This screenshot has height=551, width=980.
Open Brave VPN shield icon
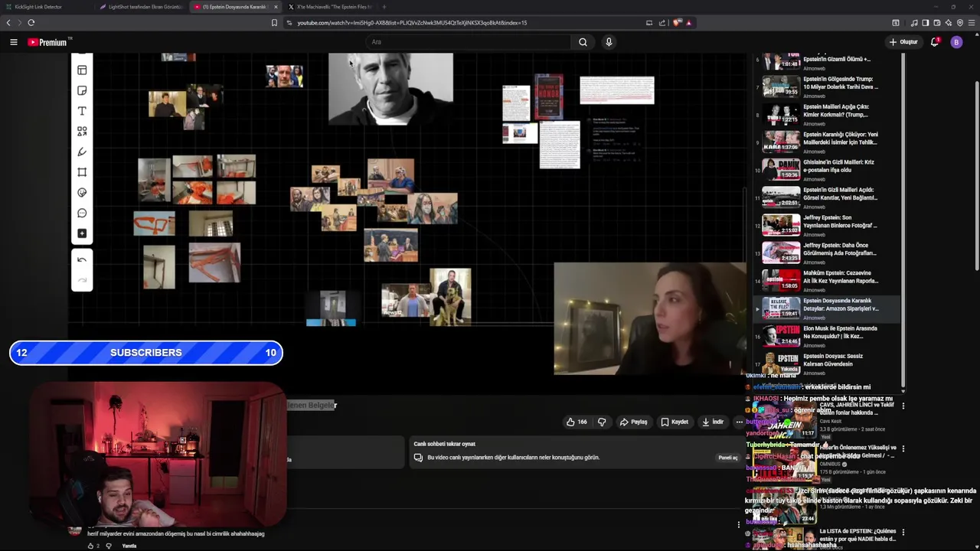pos(960,23)
